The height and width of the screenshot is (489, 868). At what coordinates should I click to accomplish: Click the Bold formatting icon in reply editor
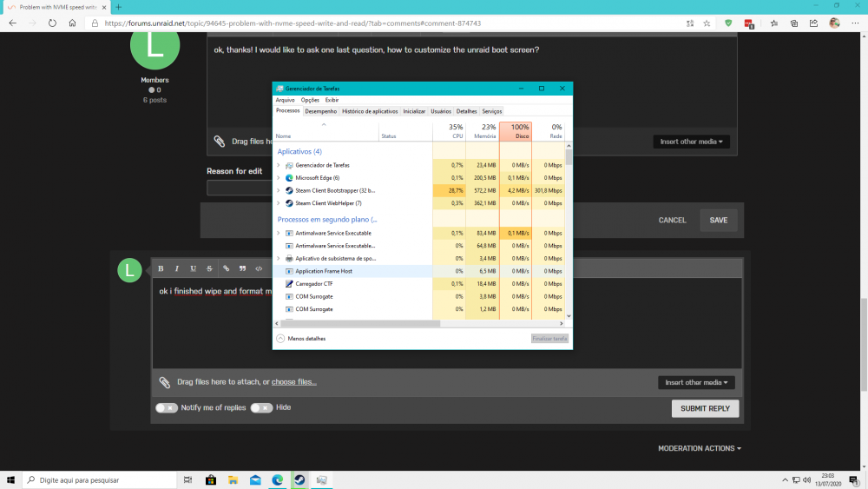coord(161,268)
